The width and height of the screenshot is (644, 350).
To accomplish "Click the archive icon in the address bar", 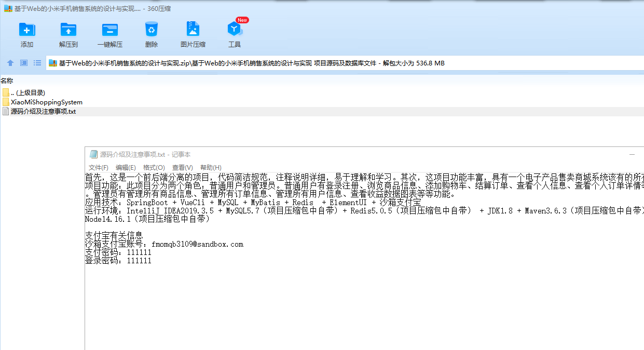I will [x=52, y=63].
